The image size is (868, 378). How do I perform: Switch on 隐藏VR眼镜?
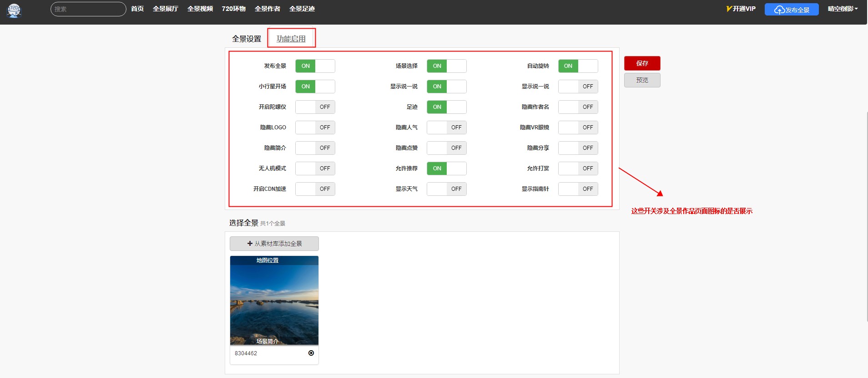(578, 128)
